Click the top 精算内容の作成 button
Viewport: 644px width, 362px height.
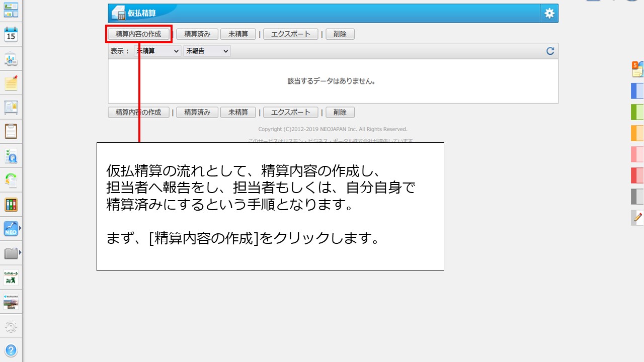[x=138, y=34]
